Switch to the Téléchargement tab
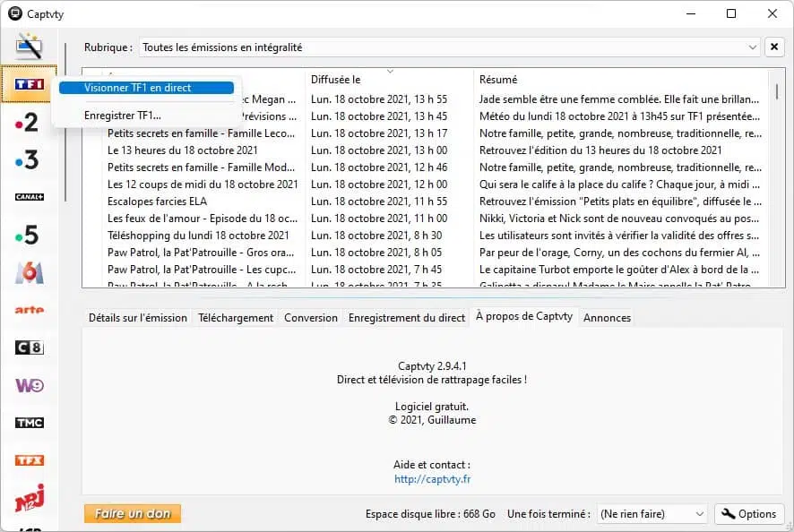Image resolution: width=794 pixels, height=532 pixels. point(236,318)
